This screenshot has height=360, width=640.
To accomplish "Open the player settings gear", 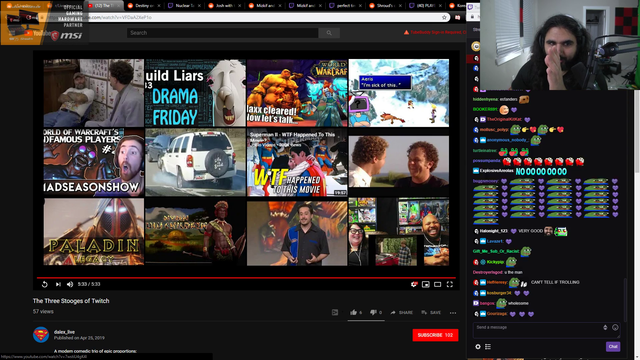I will click(x=413, y=284).
